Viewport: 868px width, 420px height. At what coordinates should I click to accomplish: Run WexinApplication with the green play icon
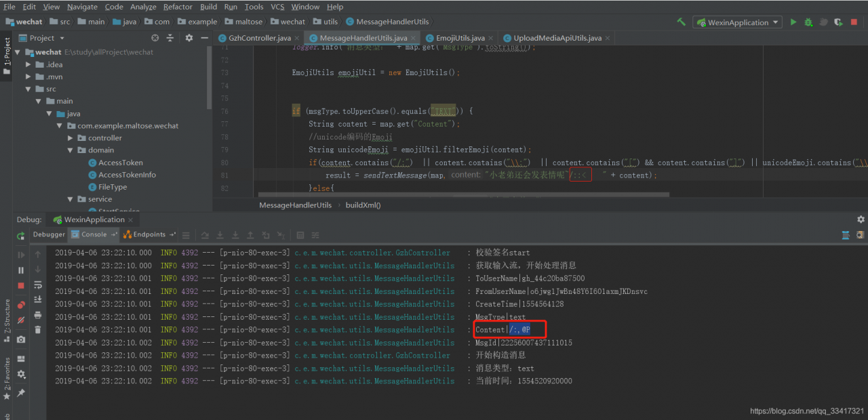coord(793,22)
